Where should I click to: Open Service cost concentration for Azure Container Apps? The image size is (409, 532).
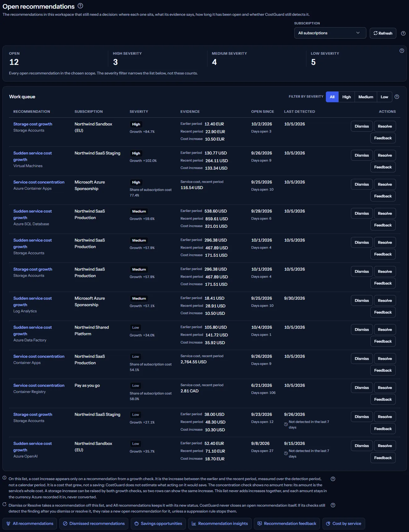pos(39,182)
